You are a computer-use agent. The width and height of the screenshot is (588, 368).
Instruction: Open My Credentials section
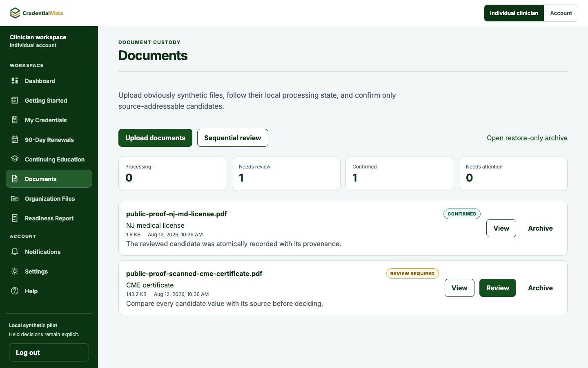[49, 120]
